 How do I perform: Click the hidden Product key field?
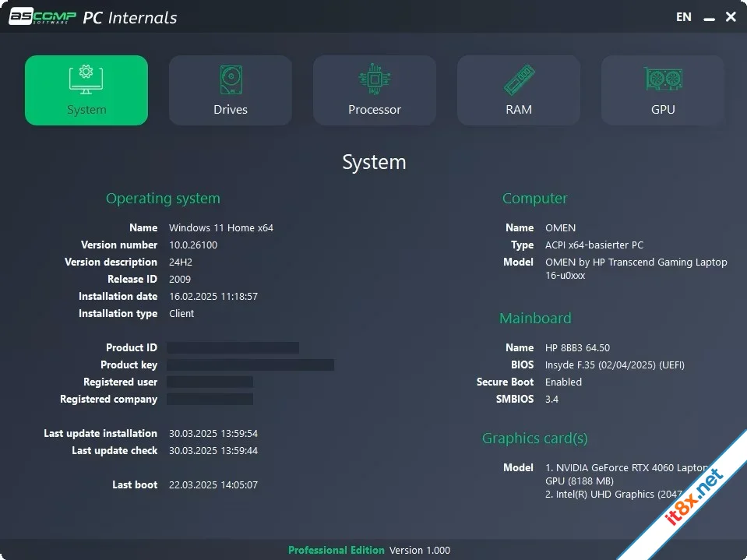pos(250,365)
